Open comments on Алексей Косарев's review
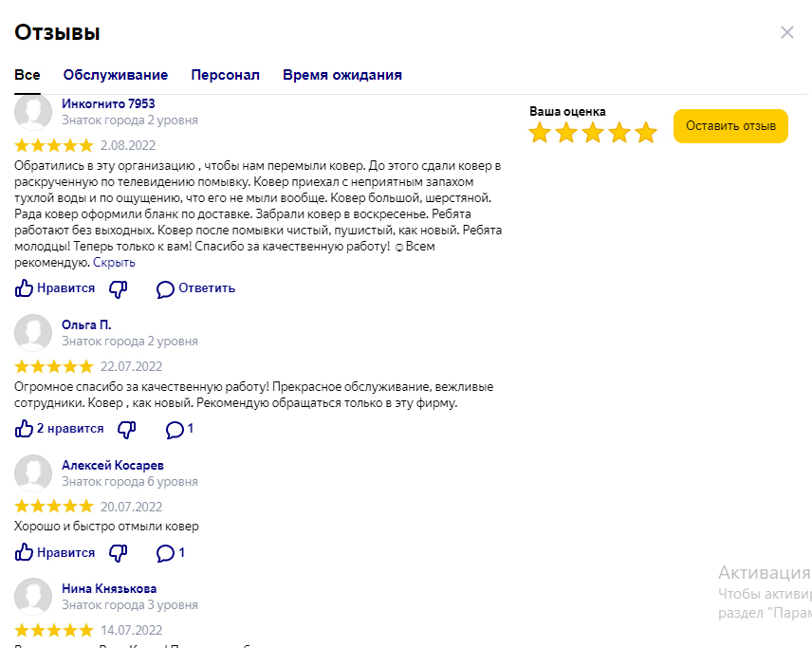The image size is (812, 648). coord(171,553)
